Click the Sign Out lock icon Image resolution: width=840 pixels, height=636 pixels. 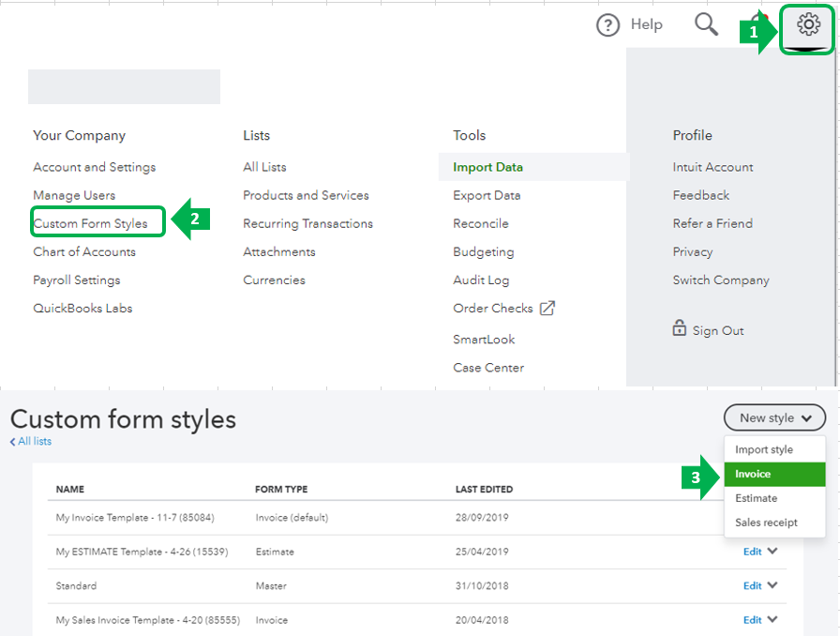point(680,327)
